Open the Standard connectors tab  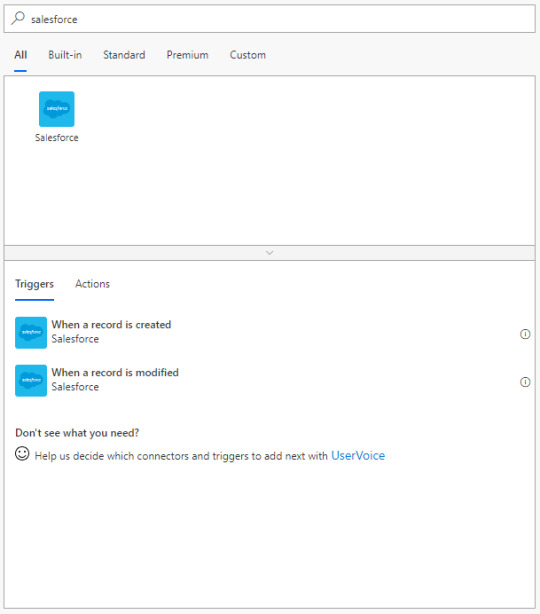[124, 55]
